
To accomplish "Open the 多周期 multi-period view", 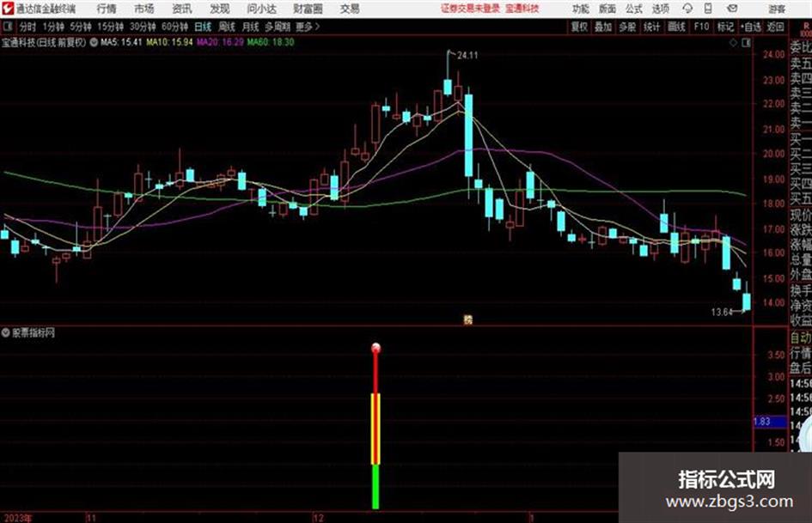I will pos(278,27).
